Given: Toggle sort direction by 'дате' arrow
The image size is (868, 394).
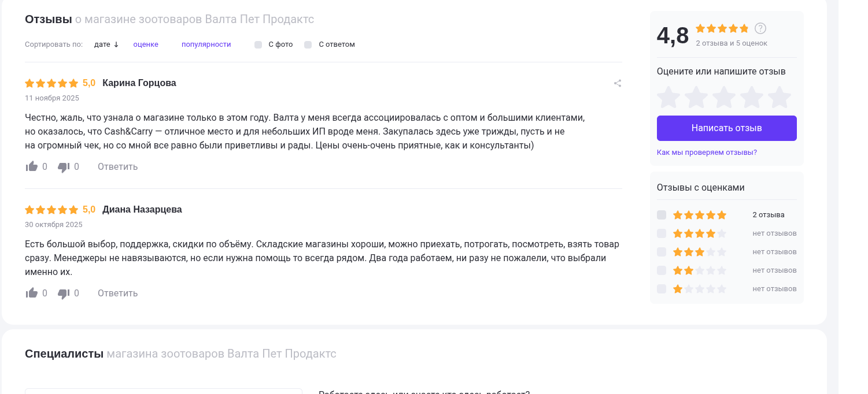Looking at the screenshot, I should point(116,44).
